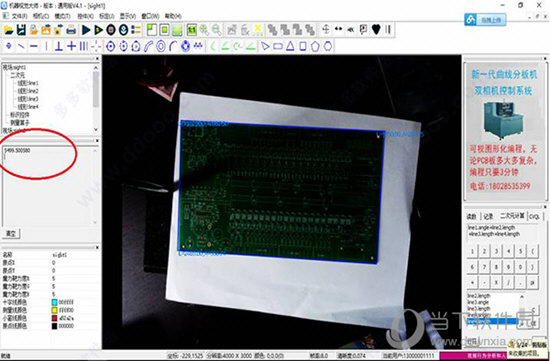This screenshot has width=550, height=361.
Task: Click the dark red color swatch
Action: pyautogui.click(x=54, y=318)
